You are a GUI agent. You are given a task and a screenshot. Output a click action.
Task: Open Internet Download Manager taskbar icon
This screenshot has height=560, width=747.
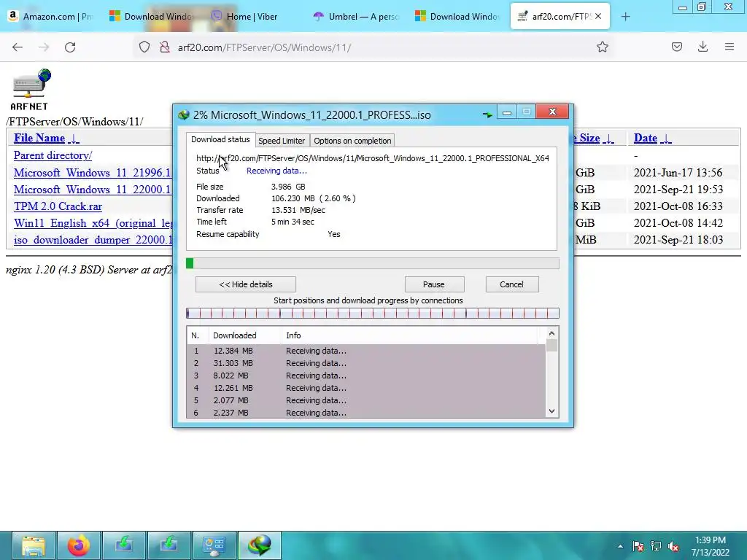coord(260,545)
